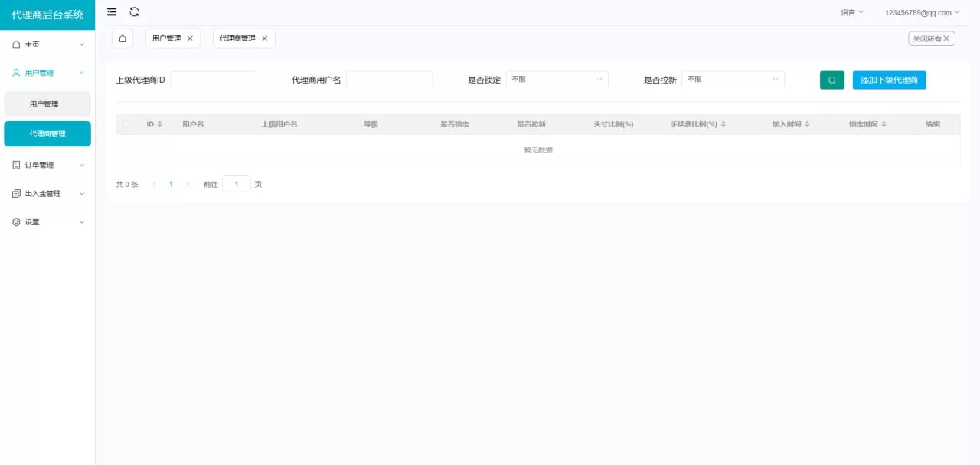Toggle ID column sorting order
Viewport: 980px width, 465px height.
(162, 123)
